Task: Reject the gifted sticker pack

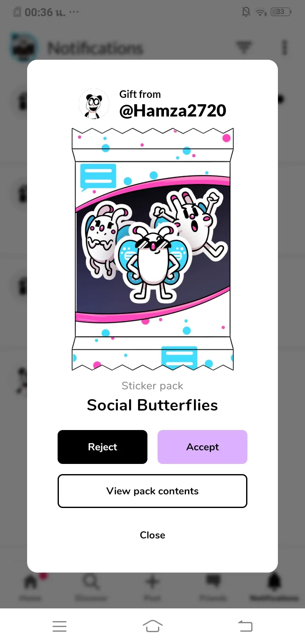Action: pyautogui.click(x=103, y=447)
